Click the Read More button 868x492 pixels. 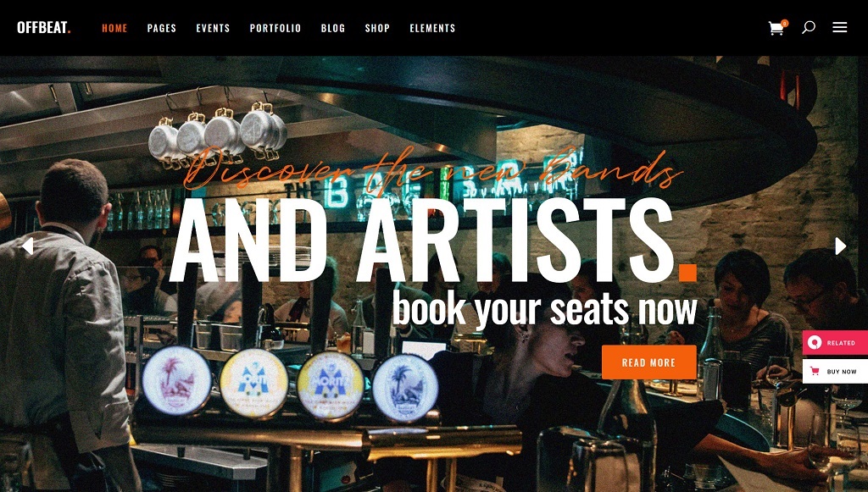click(648, 362)
